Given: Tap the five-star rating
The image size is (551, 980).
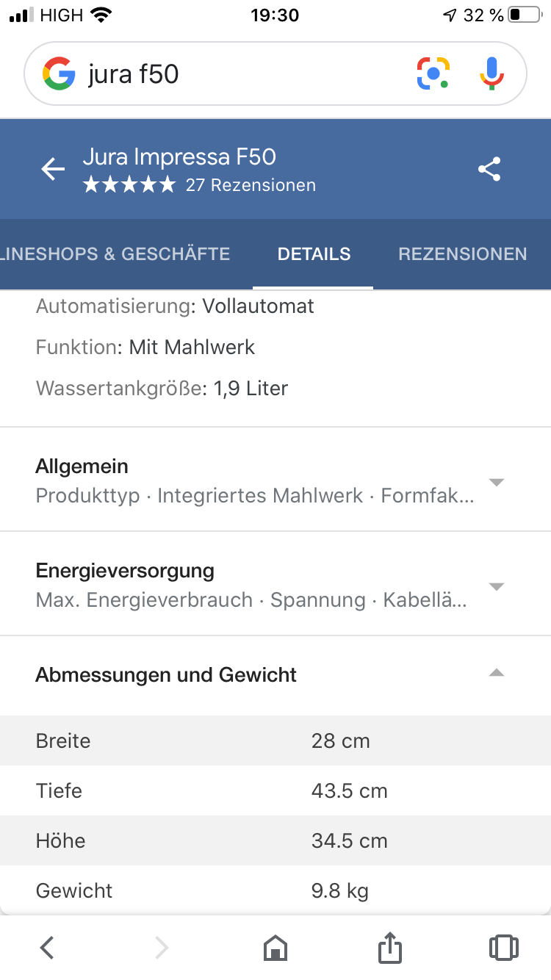Looking at the screenshot, I should [x=129, y=185].
